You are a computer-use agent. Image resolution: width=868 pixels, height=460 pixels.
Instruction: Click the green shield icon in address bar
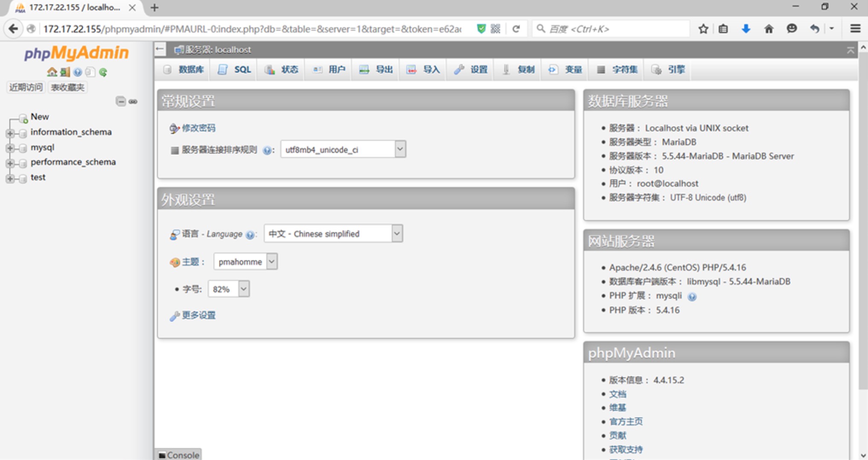[x=481, y=29]
